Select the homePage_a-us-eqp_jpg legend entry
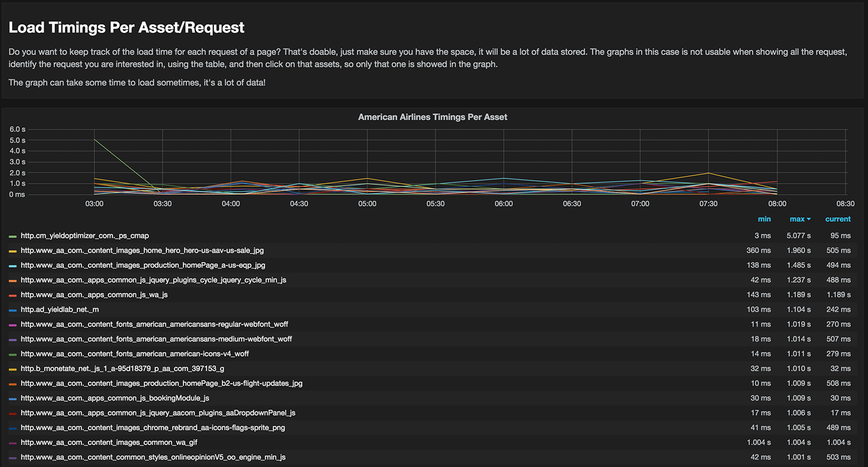Image resolution: width=868 pixels, height=467 pixels. (x=143, y=265)
